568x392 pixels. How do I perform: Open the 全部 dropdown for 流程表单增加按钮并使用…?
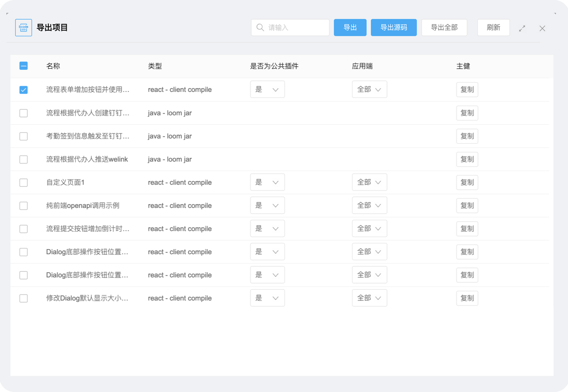point(370,90)
